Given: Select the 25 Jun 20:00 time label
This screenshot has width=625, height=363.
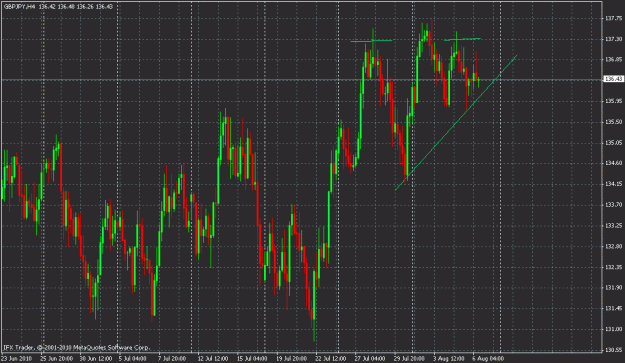Looking at the screenshot, I should tap(56, 358).
